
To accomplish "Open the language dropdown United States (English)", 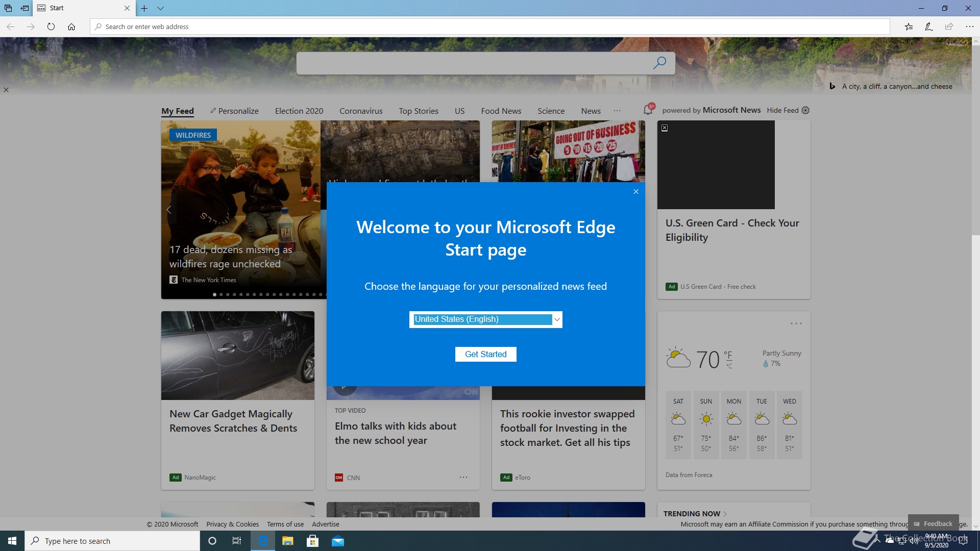I will coord(485,319).
